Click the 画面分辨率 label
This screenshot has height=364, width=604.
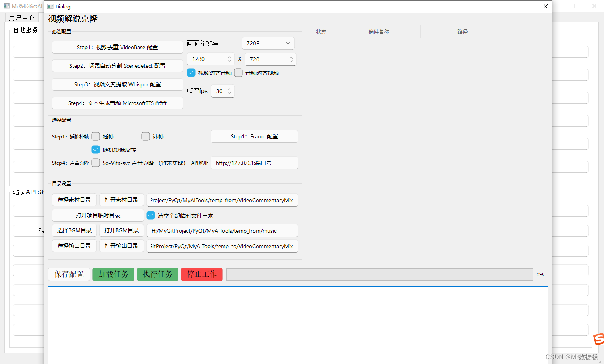click(x=203, y=43)
